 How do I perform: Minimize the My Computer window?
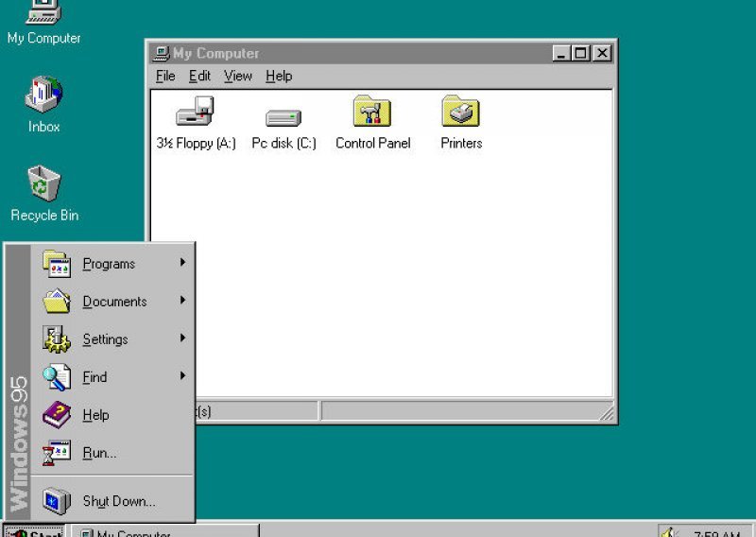[x=561, y=53]
